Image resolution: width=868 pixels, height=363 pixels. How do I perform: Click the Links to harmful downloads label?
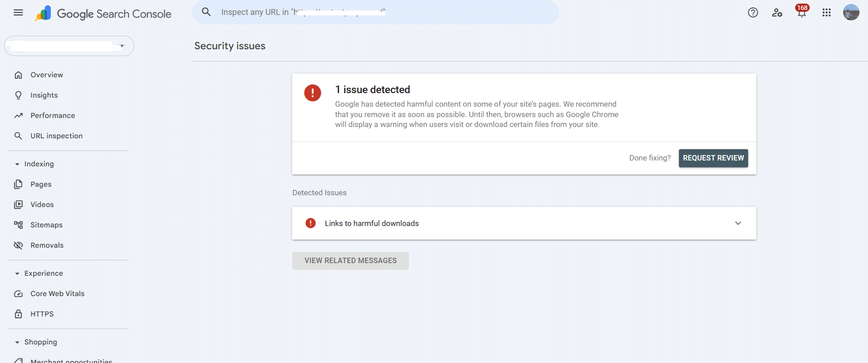(x=372, y=223)
